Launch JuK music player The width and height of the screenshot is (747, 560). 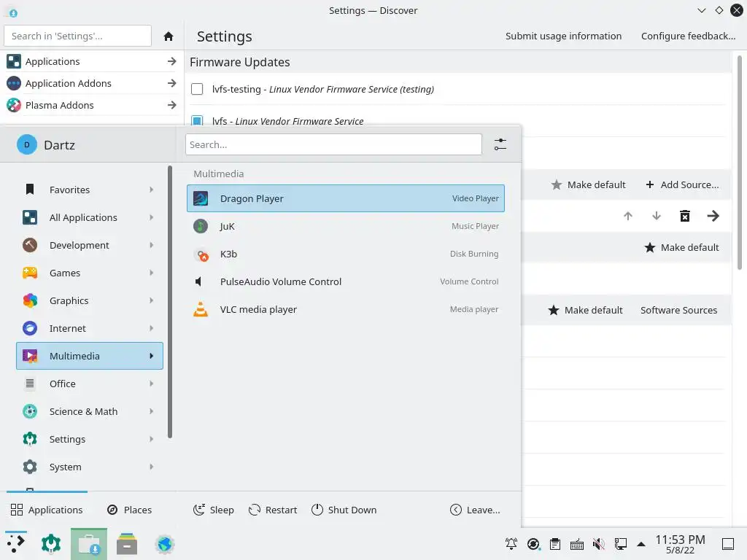point(345,226)
